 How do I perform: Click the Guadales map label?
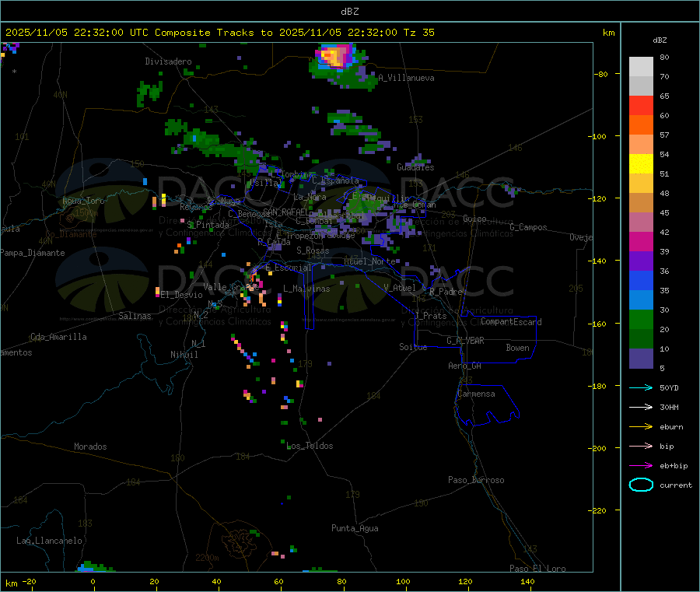(x=415, y=167)
